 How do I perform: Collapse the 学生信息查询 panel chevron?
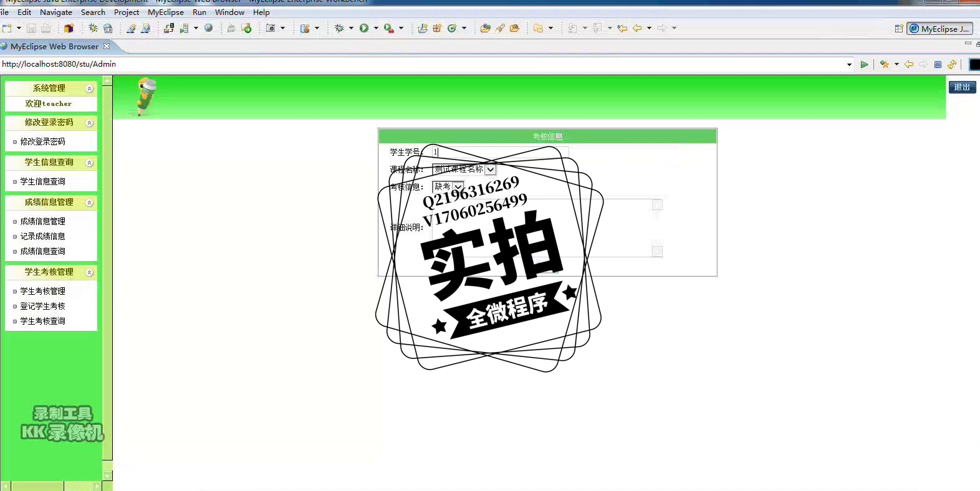[89, 163]
